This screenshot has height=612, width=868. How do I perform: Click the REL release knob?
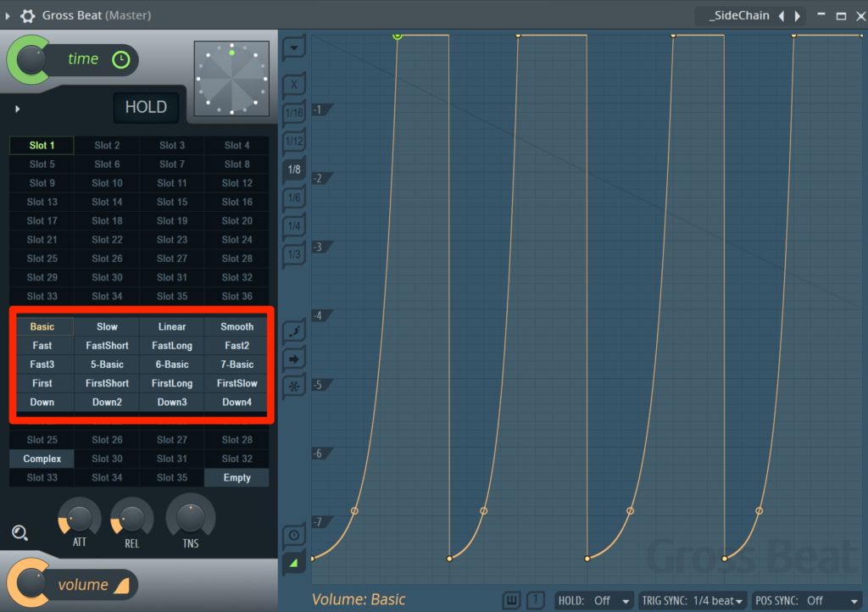pyautogui.click(x=131, y=519)
